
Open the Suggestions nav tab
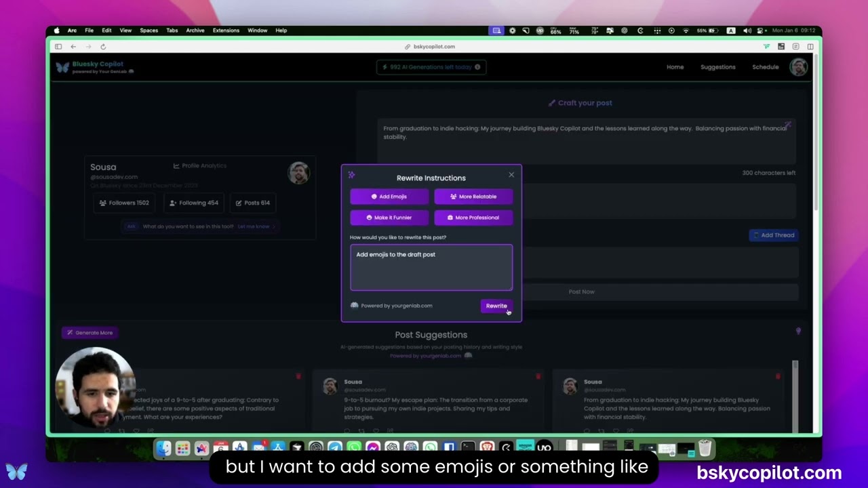(718, 67)
